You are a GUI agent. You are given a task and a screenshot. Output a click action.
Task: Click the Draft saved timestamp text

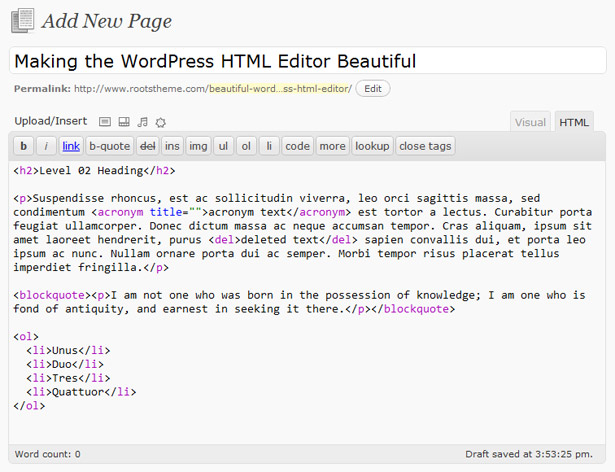pos(529,454)
